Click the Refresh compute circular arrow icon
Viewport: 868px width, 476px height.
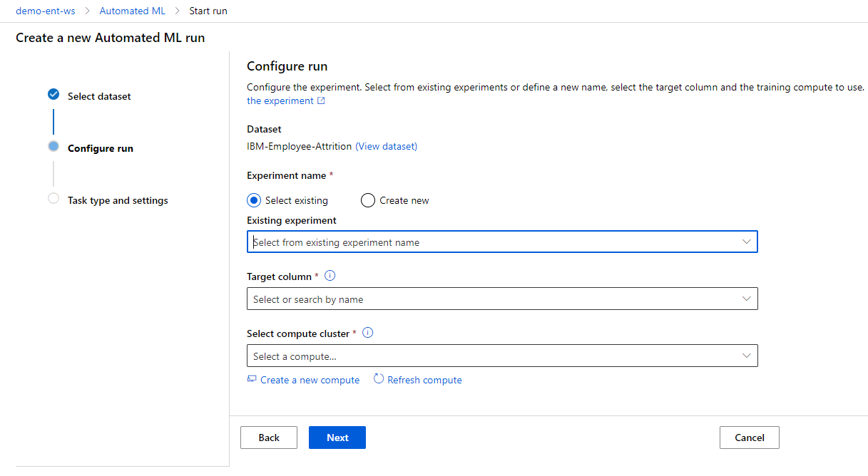(379, 379)
